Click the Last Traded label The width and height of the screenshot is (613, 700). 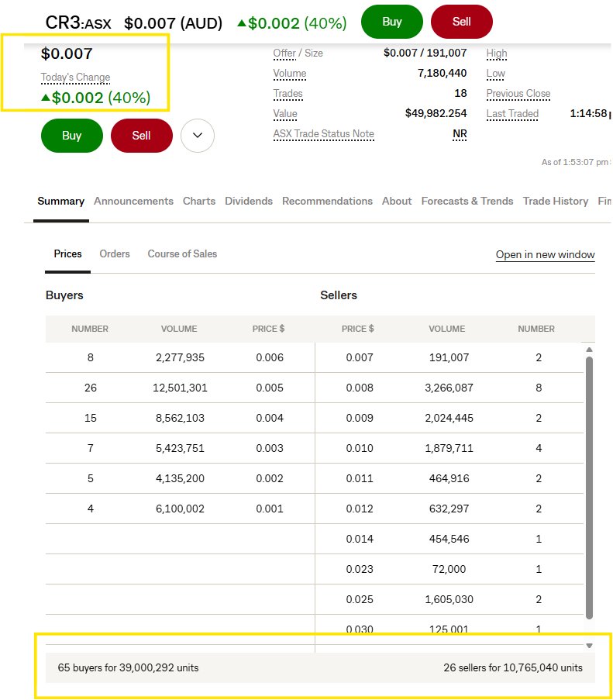[512, 114]
